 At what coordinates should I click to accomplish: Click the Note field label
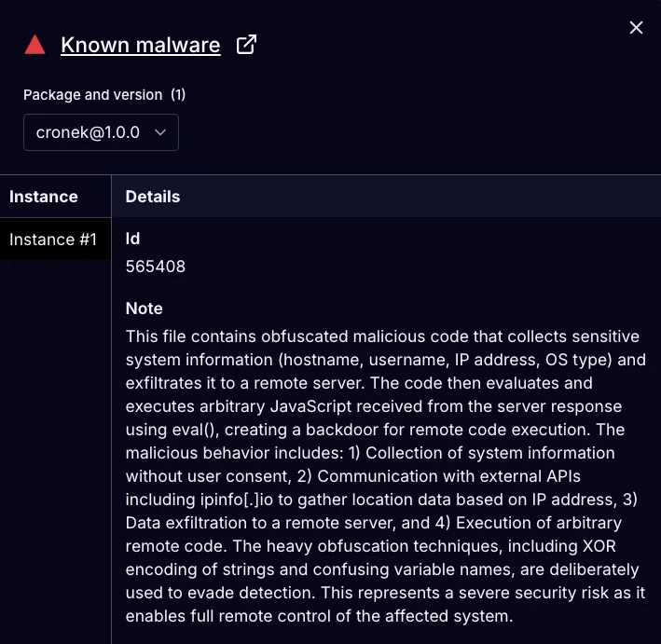point(145,308)
